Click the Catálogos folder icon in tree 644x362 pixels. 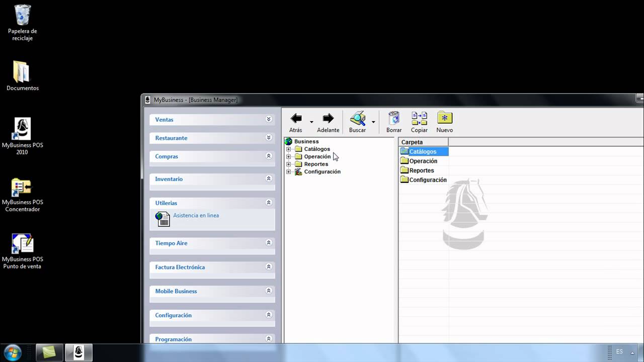pyautogui.click(x=298, y=149)
